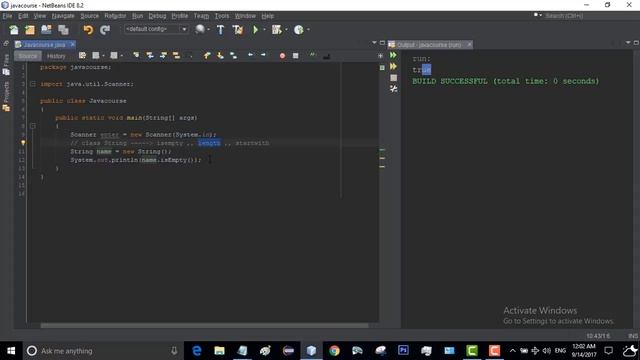Click the globe browser icon in toolbar
Image resolution: width=640 pixels, height=360 pixels.
point(200,29)
